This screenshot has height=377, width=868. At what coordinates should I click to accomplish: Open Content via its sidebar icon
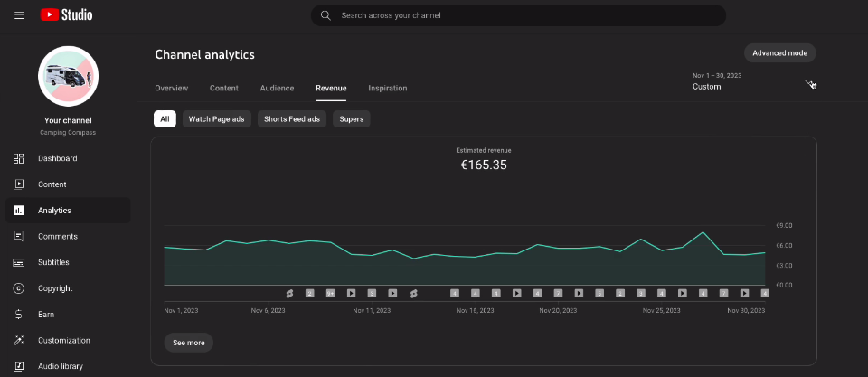pos(18,184)
